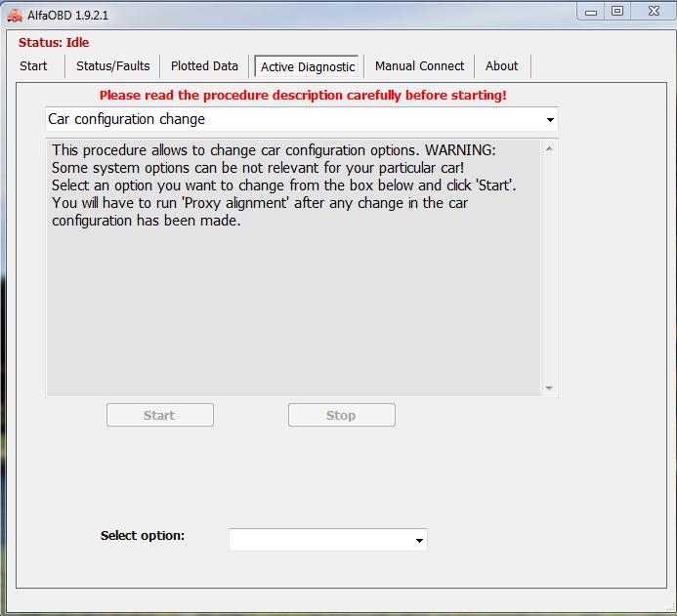Click the Start procedure button
The height and width of the screenshot is (616, 677).
[160, 415]
